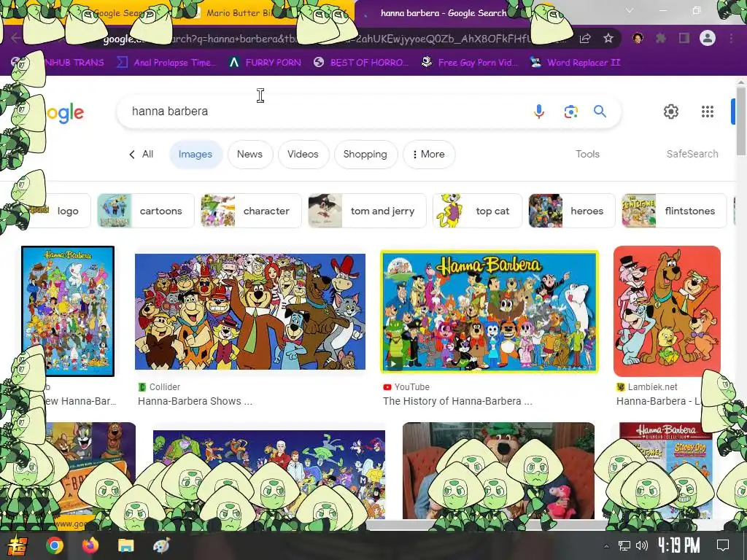Open Google quick settings gear
This screenshot has width=747, height=560.
[671, 112]
